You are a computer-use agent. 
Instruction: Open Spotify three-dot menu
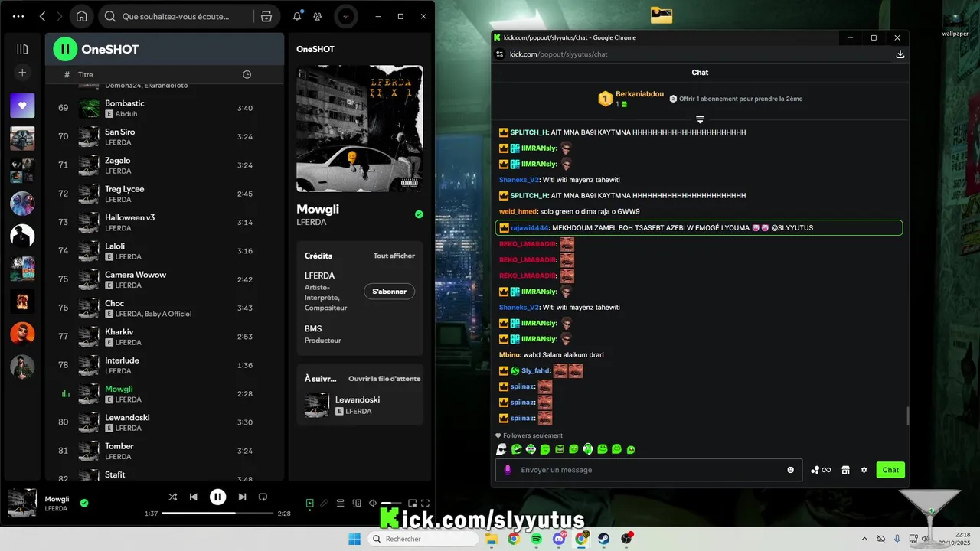[x=19, y=16]
